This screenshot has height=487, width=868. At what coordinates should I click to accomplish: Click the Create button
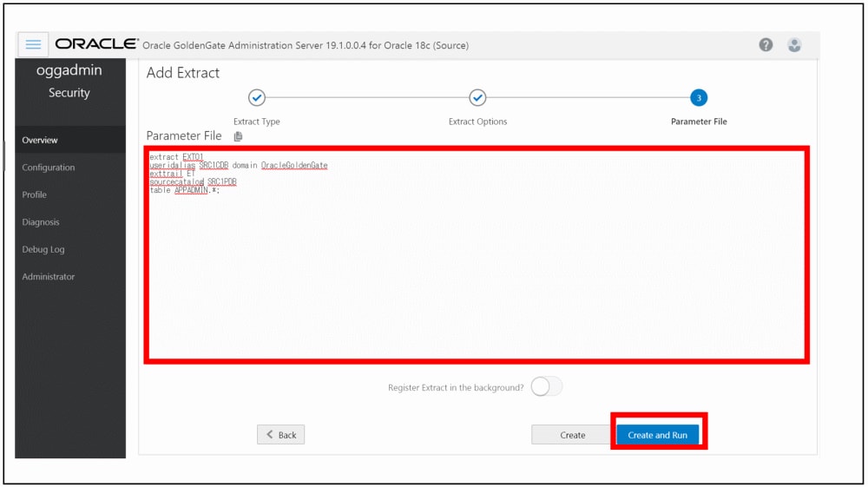(572, 435)
